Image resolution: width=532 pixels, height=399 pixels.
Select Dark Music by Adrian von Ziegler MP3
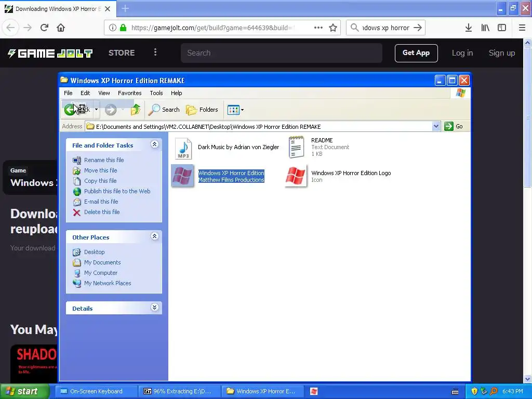227,148
